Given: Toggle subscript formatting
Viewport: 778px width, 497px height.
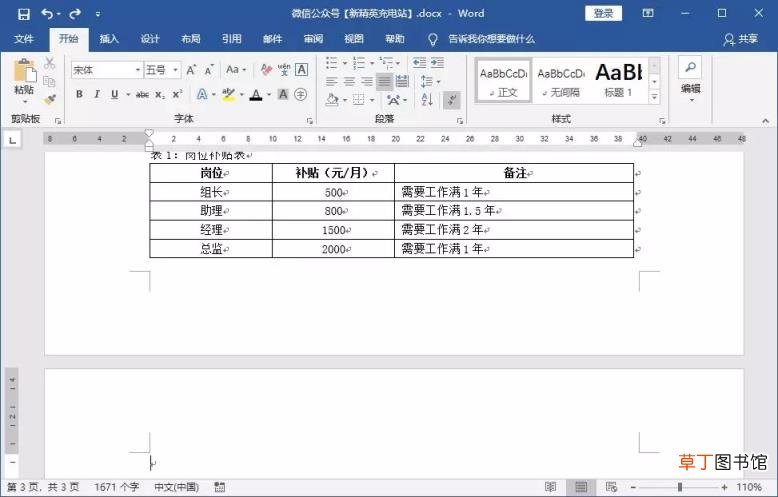Looking at the screenshot, I should click(160, 94).
